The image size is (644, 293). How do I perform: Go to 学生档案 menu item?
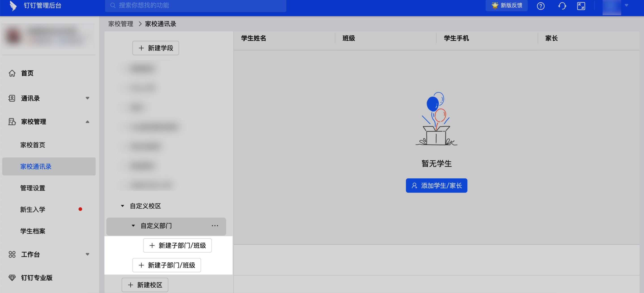tap(33, 231)
